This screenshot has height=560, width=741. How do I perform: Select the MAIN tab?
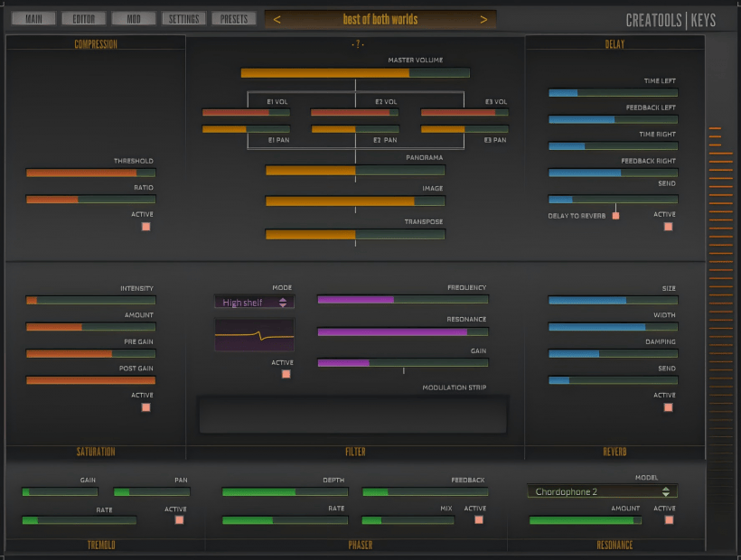(x=33, y=16)
